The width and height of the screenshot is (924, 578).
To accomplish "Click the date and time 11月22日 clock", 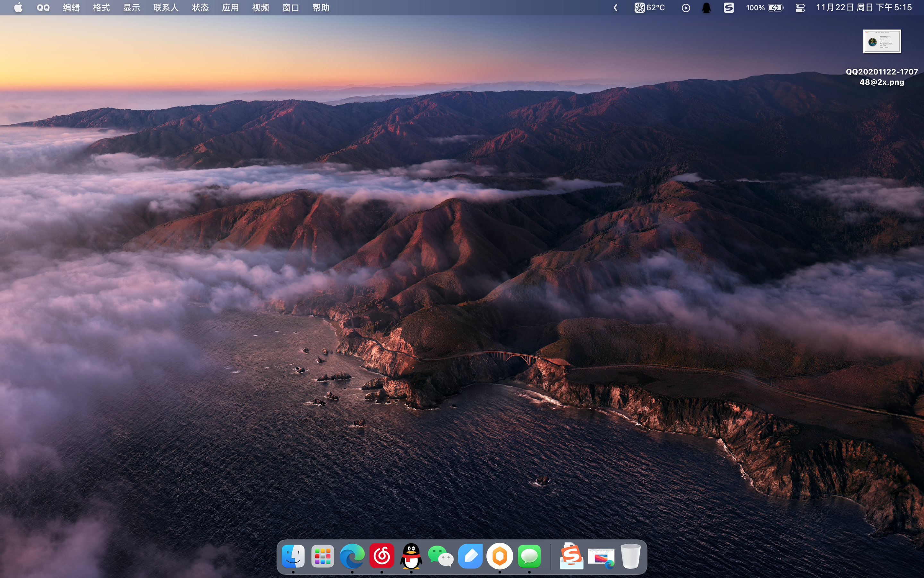I will [x=864, y=8].
